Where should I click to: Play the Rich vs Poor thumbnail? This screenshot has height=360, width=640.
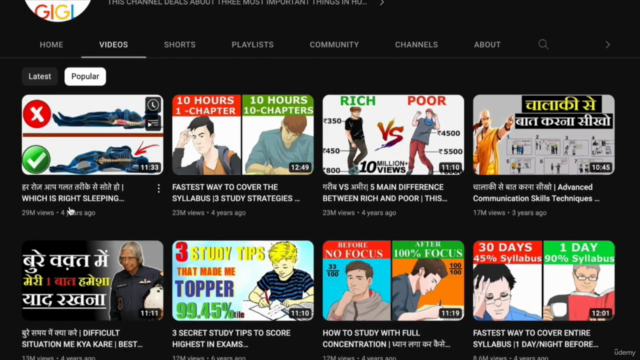click(x=393, y=135)
